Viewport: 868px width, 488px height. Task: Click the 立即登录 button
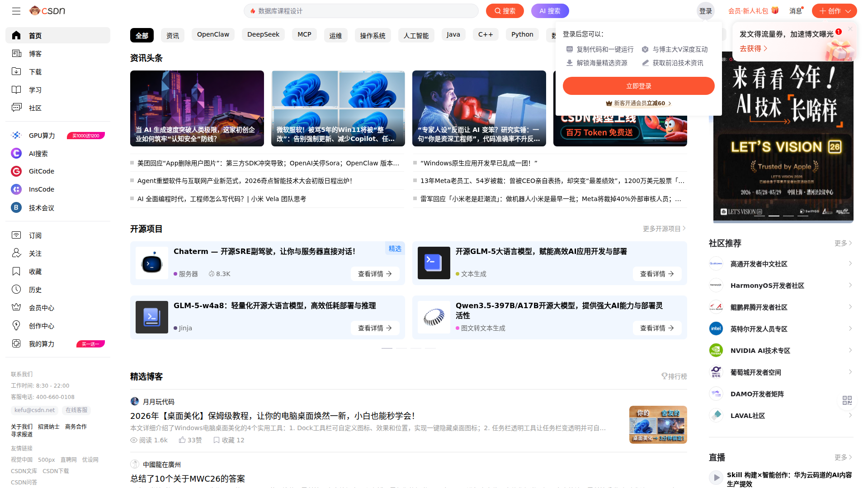[x=638, y=86]
